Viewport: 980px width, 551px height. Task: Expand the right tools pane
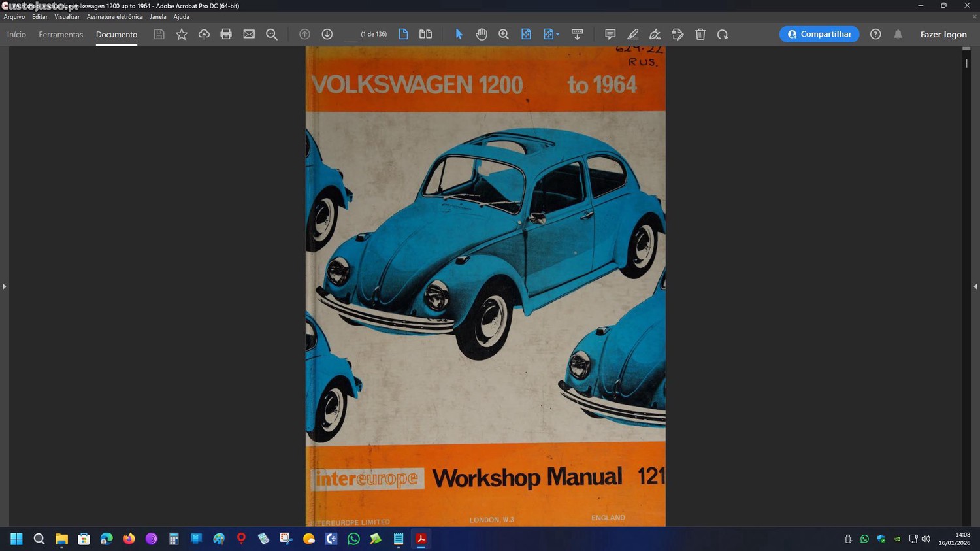(x=975, y=286)
